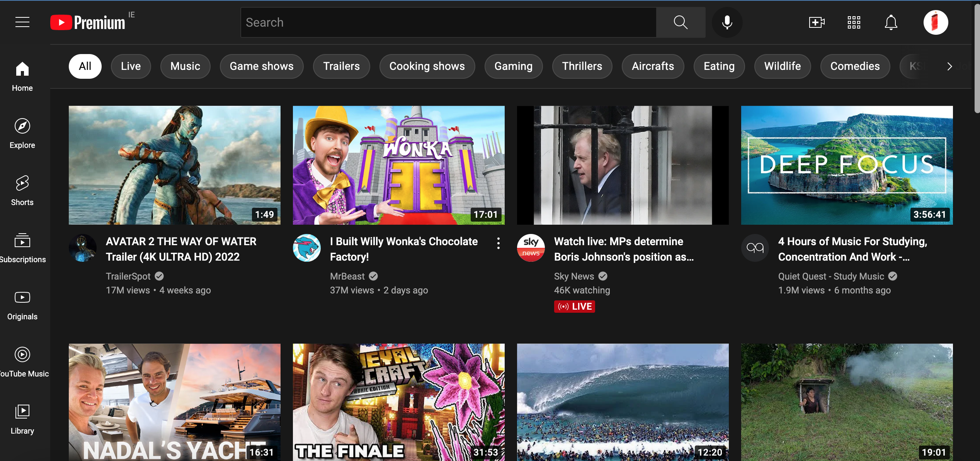
Task: Open the account avatar menu
Action: (x=936, y=22)
